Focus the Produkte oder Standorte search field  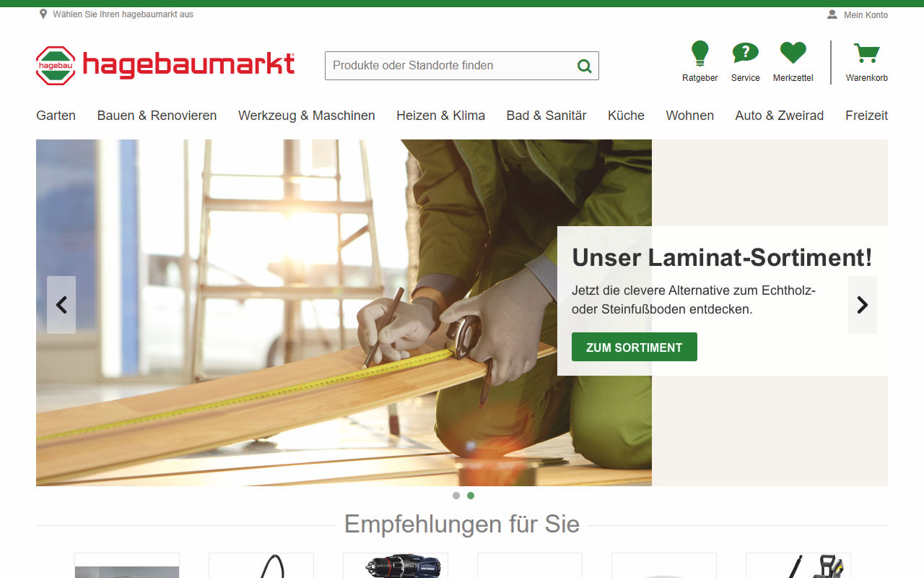coord(451,66)
